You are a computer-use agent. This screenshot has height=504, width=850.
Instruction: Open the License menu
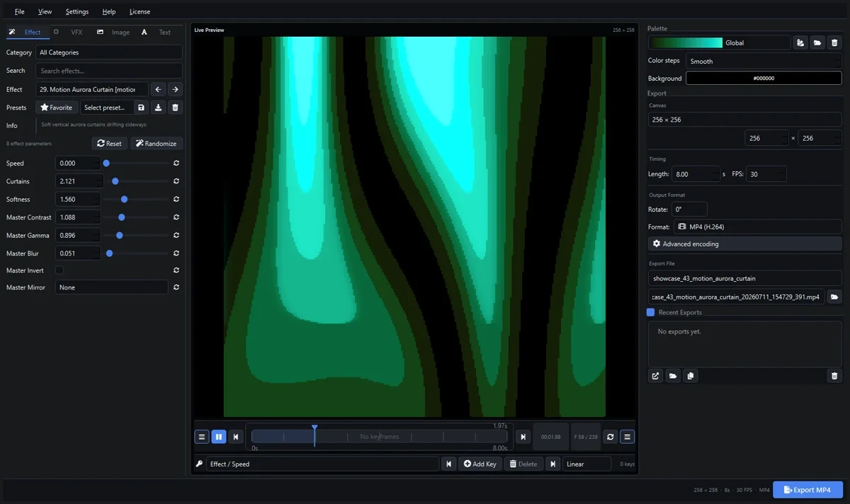[x=140, y=11]
